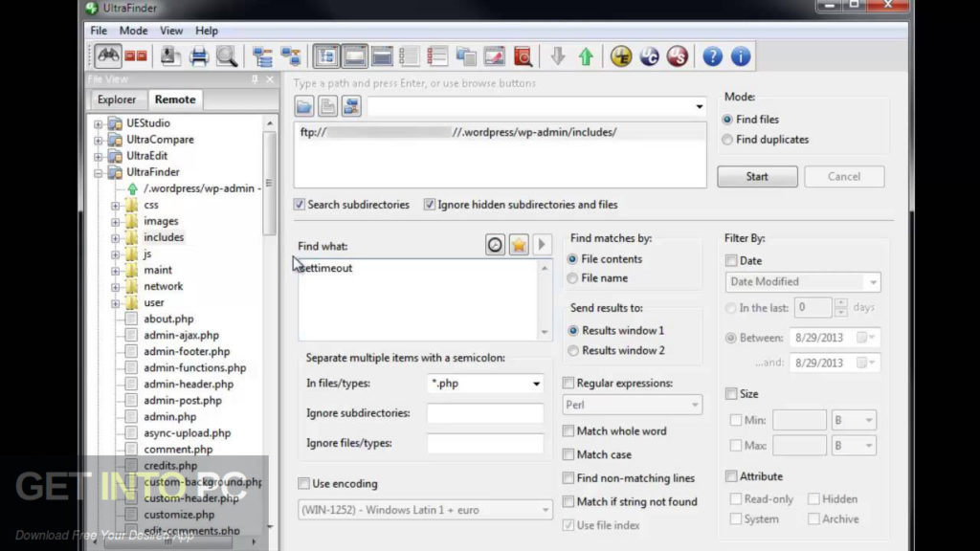This screenshot has height=551, width=980.
Task: Open favorites with the star icon
Action: [x=519, y=245]
